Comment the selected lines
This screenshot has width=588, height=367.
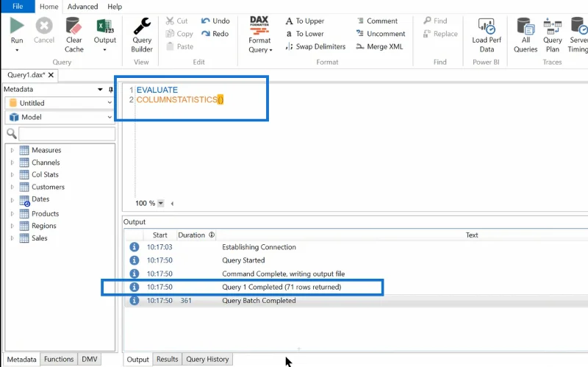(377, 21)
